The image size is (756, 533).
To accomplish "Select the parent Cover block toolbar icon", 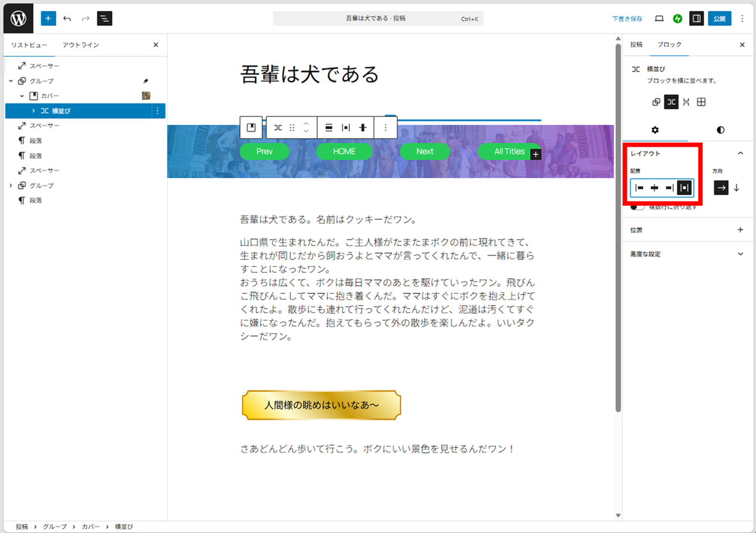I will pos(251,127).
